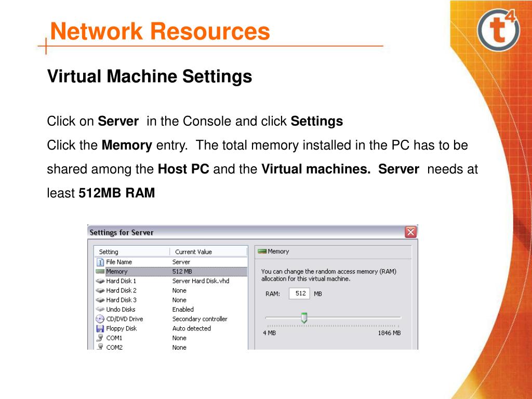Select the Hard Disk 2 entry
The image size is (532, 399).
(171, 290)
